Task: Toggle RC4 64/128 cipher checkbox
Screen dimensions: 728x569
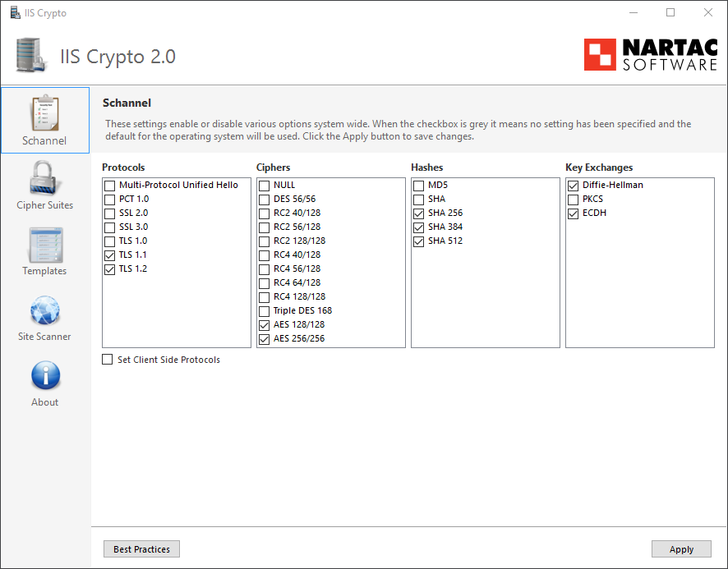Action: point(265,283)
